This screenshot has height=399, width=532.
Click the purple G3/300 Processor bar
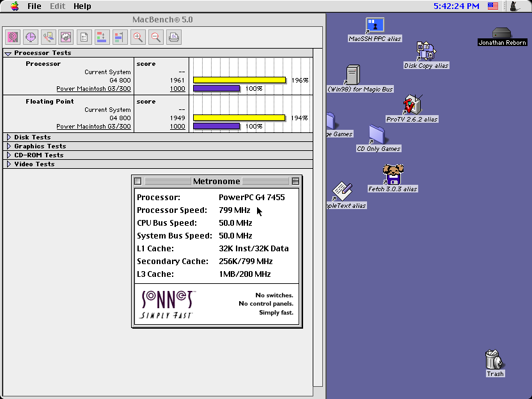[x=217, y=88]
